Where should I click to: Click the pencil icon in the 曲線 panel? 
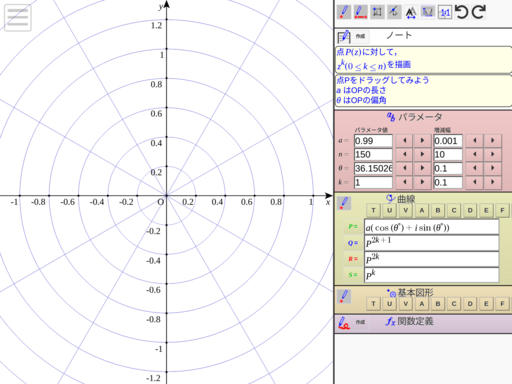point(344,203)
